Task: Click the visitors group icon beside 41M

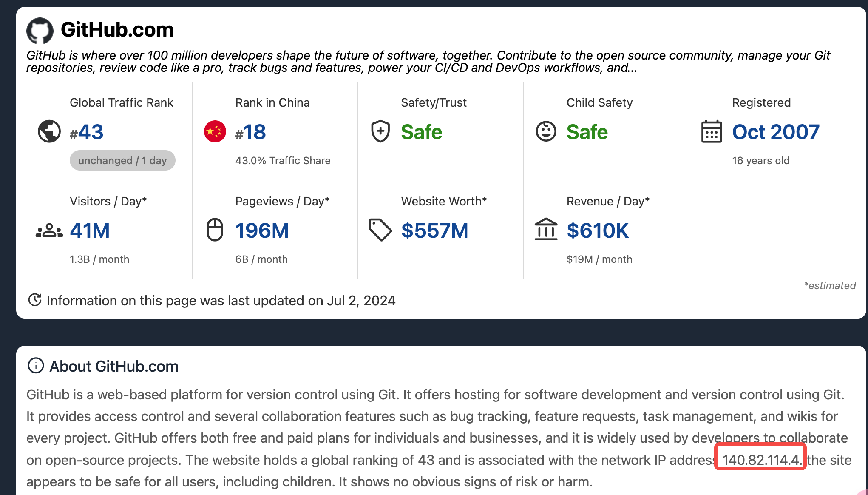Action: [49, 230]
